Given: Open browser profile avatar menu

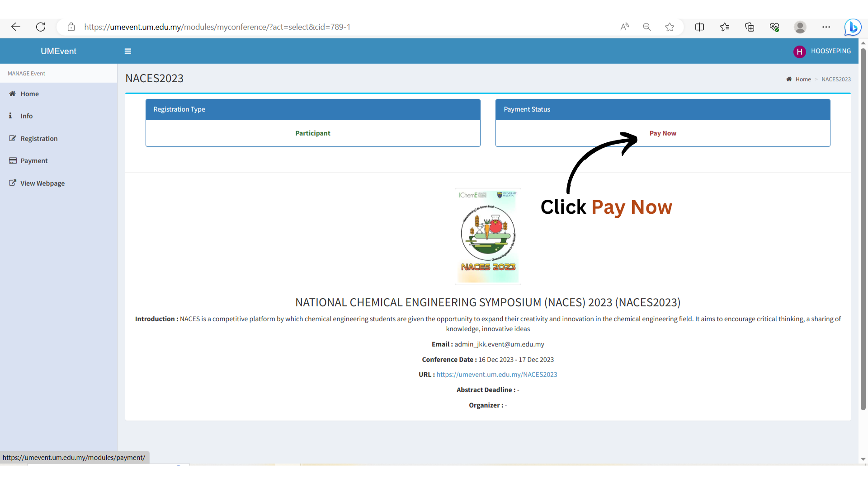Looking at the screenshot, I should pos(800,27).
